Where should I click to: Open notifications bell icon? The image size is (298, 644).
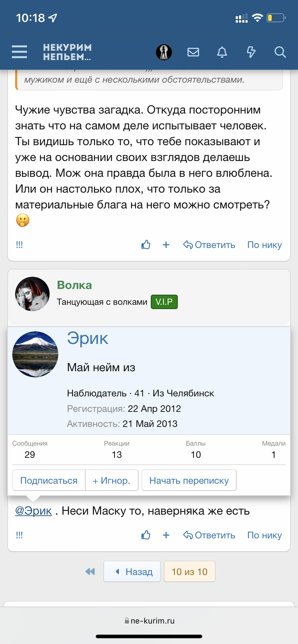(222, 52)
